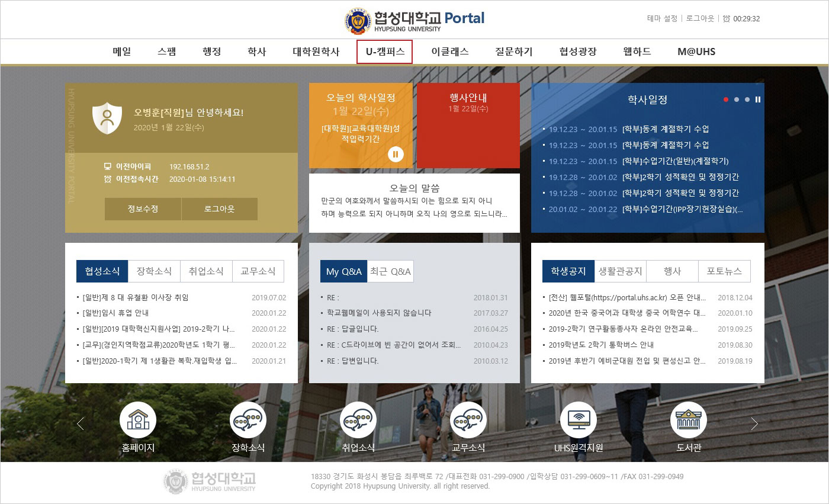Open notice '2019년 후반기 예비군대원 전입 및 편성신고'
Screen dimensions: 829x504
[628, 361]
